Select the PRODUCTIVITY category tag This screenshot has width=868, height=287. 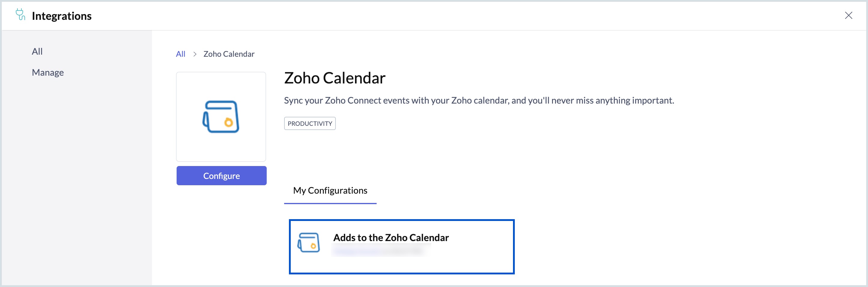(x=310, y=124)
